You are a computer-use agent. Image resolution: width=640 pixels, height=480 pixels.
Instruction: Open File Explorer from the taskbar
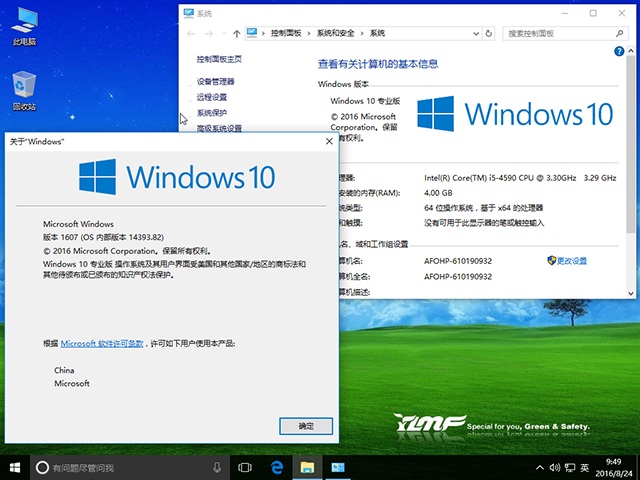(x=307, y=467)
